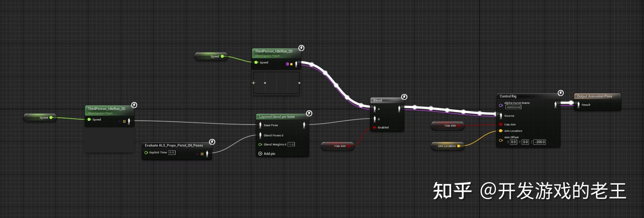Viewport: 644px width, 218px height.
Task: Select Speed variable node wired to blendspace feeding Base Pose
Action: tap(40, 118)
